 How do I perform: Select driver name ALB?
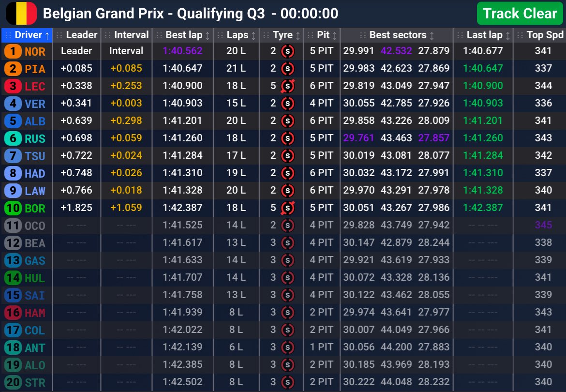tap(35, 121)
